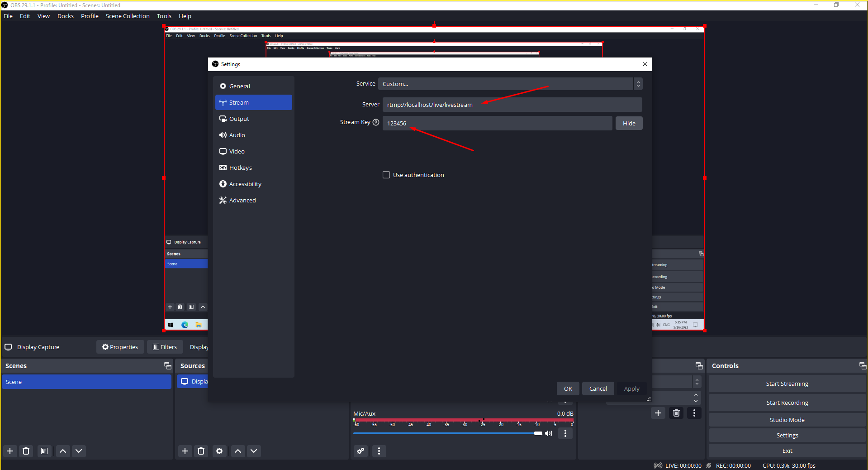Open the Profile menu

coord(90,16)
